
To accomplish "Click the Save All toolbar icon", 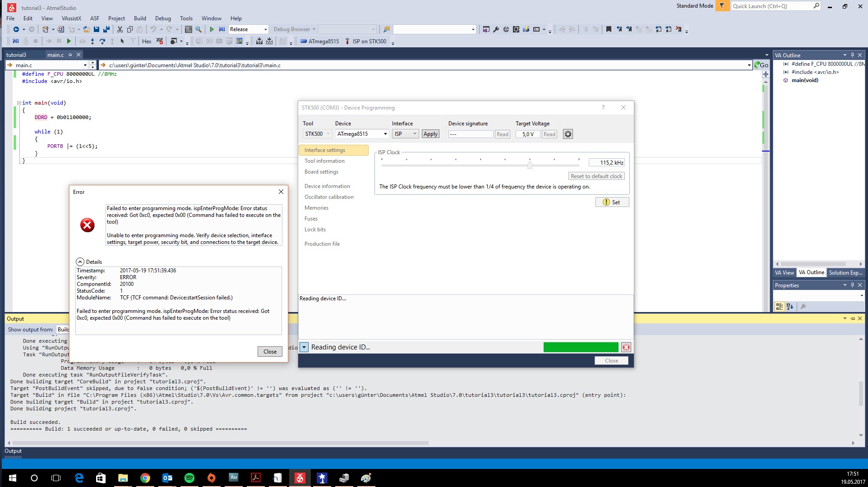I will [x=106, y=29].
